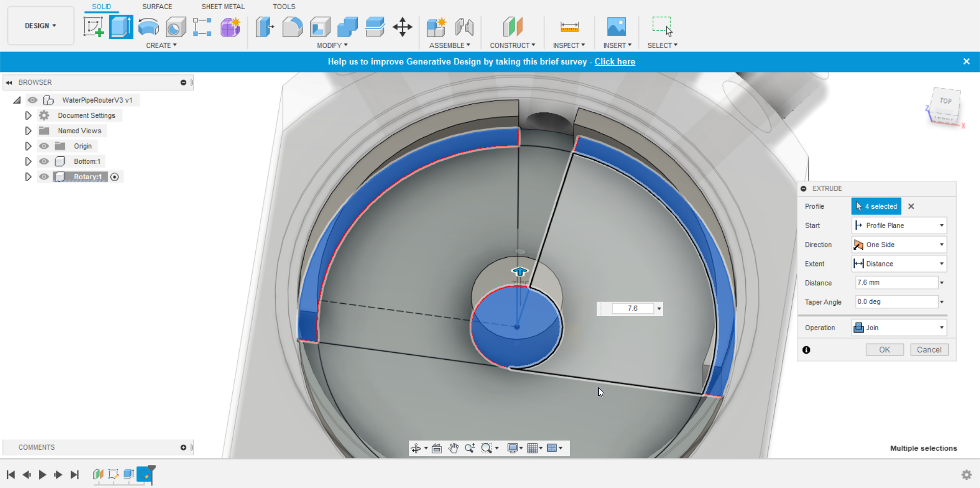Open the Surface tab
Screen dimensions: 980x488
(x=157, y=7)
